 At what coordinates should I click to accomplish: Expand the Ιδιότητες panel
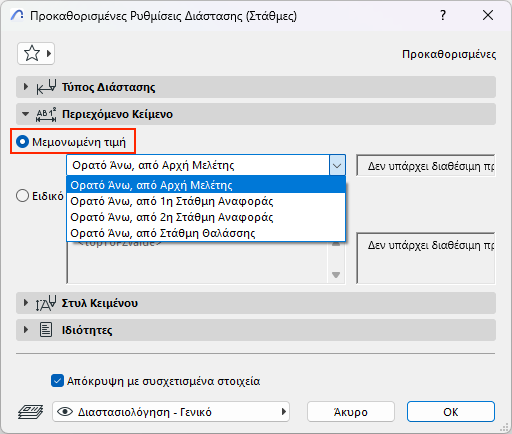[26, 330]
